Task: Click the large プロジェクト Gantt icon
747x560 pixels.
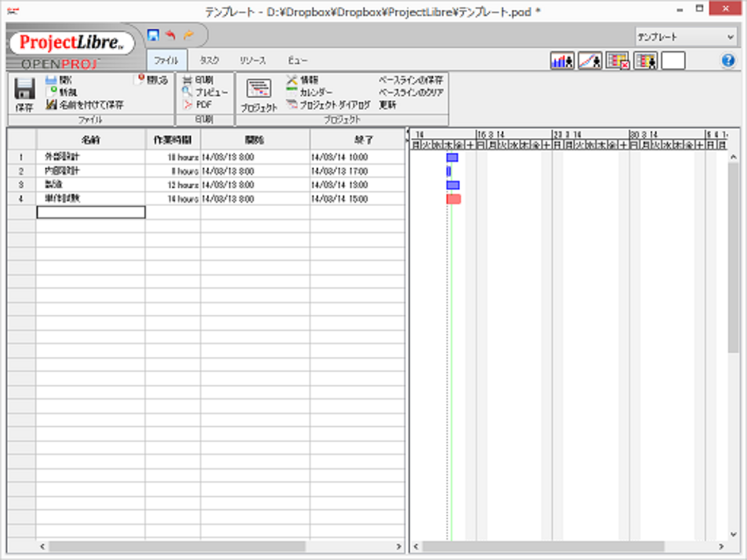Action: tap(259, 89)
